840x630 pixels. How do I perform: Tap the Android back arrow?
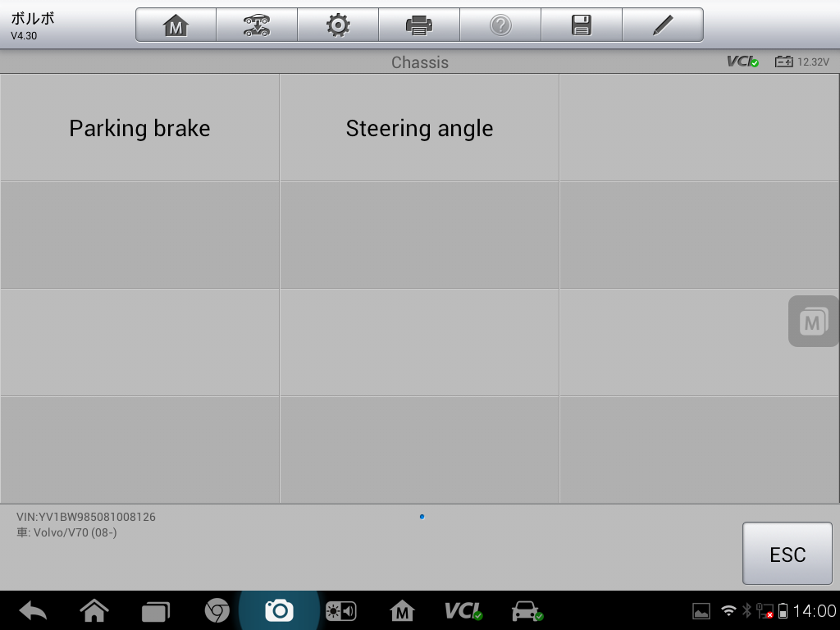(33, 610)
